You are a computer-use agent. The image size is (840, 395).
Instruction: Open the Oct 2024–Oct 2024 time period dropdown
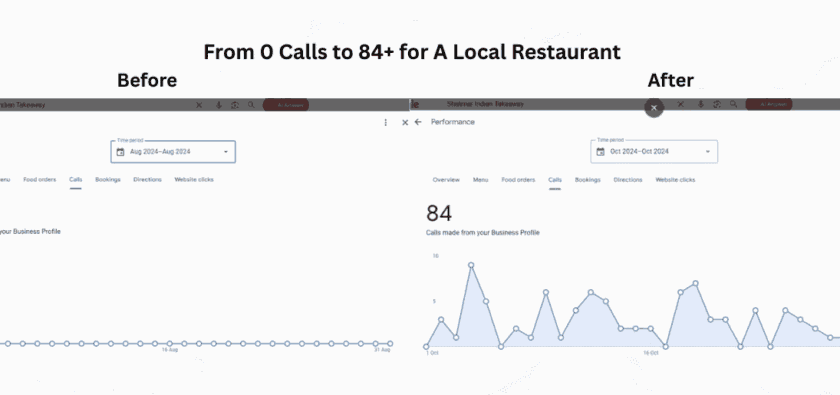click(x=654, y=152)
